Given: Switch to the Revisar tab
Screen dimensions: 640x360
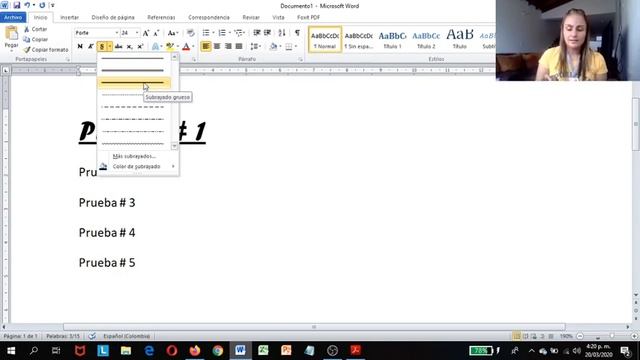Looking at the screenshot, I should (x=251, y=18).
